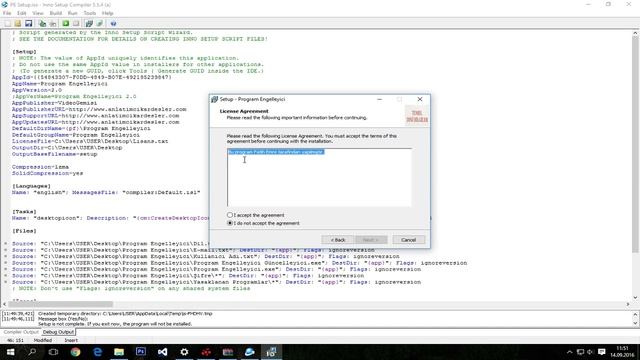Close the Setup - Program Engelleyici dialog
Viewport: 640px width, 360px height.
click(420, 99)
